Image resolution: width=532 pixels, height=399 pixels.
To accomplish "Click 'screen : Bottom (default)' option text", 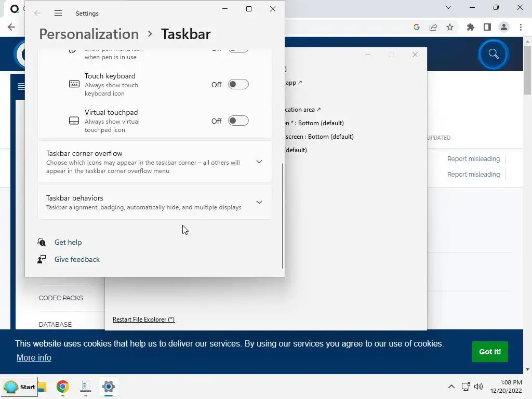I will (x=320, y=137).
